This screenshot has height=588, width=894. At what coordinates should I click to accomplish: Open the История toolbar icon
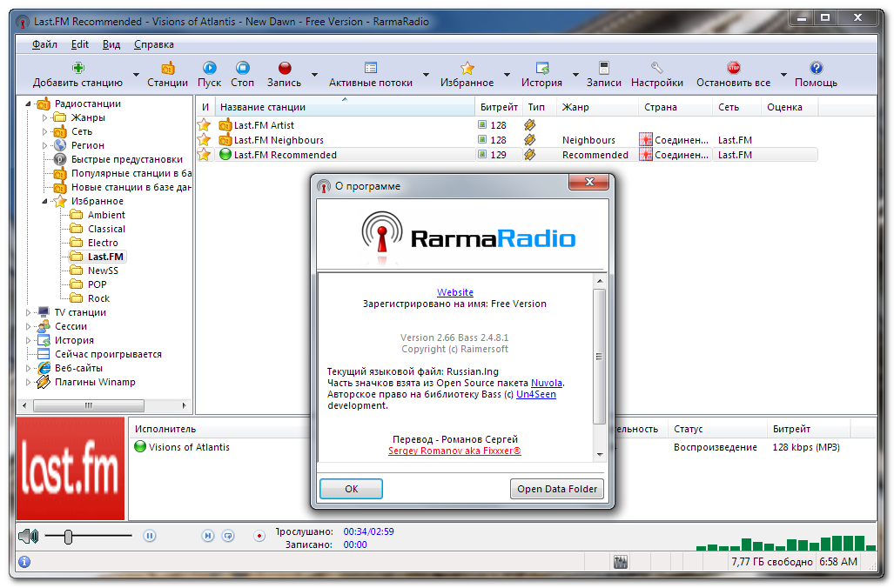point(542,69)
